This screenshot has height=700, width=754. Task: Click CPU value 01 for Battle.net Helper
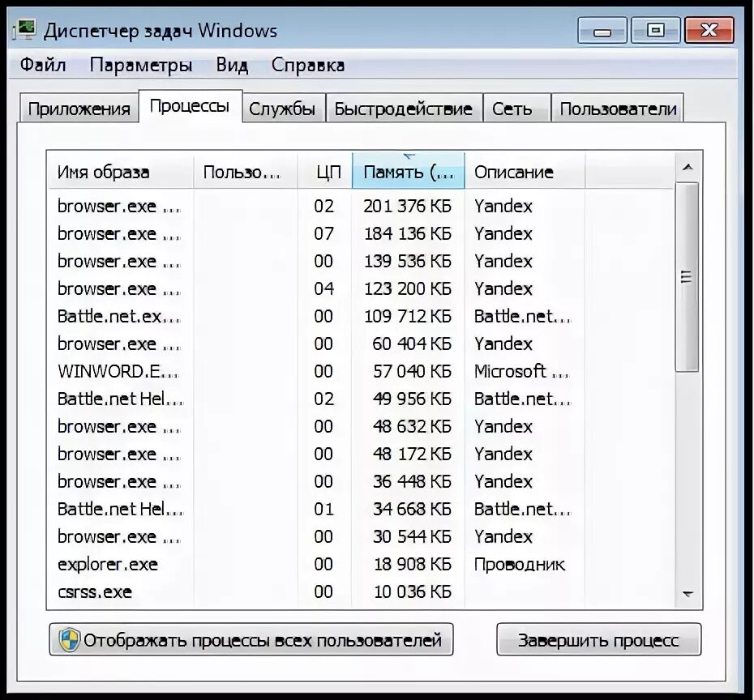pos(323,509)
